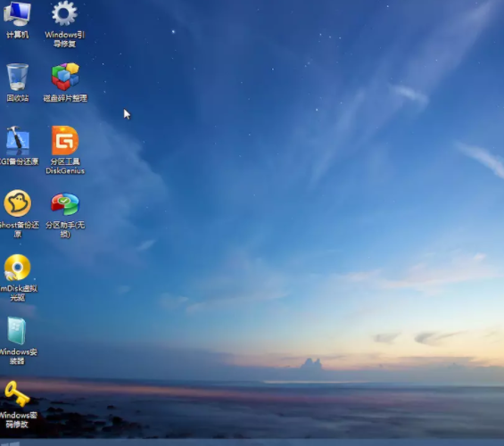Click the '磁盘碎片整理' text label

pyautogui.click(x=65, y=98)
